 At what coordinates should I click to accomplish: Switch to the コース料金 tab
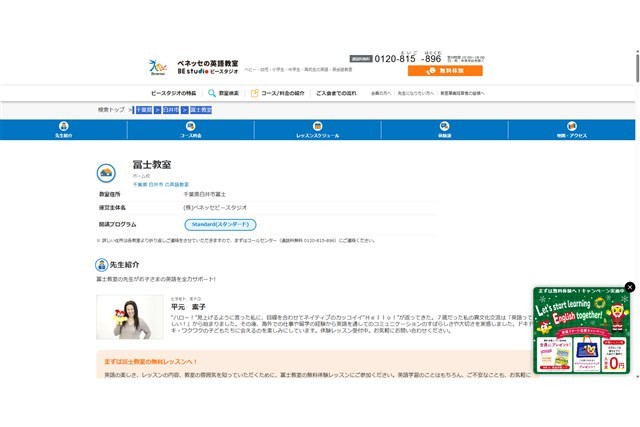click(191, 130)
